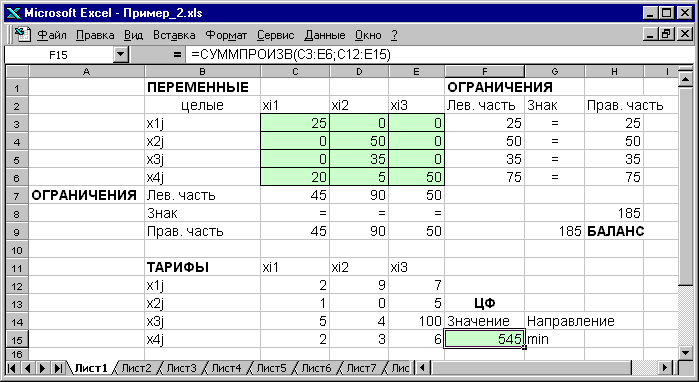Click the vertical scrollbar down arrow
This screenshot has width=699, height=382.
685,352
